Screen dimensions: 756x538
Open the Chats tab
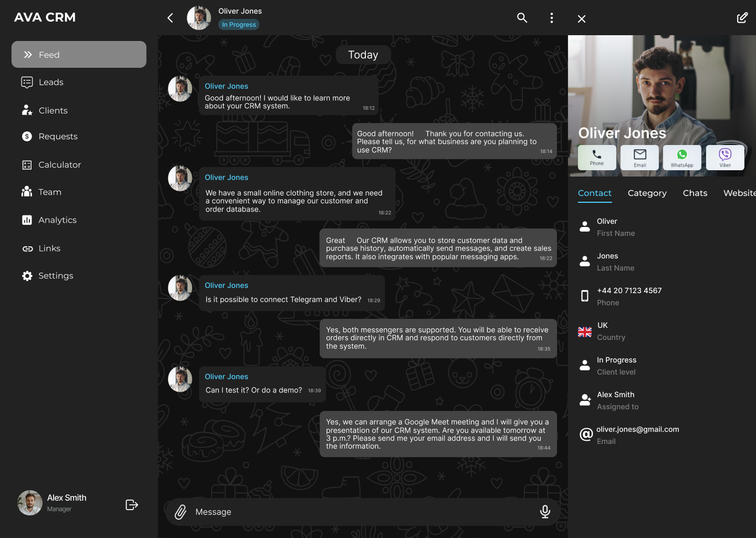[x=695, y=193]
